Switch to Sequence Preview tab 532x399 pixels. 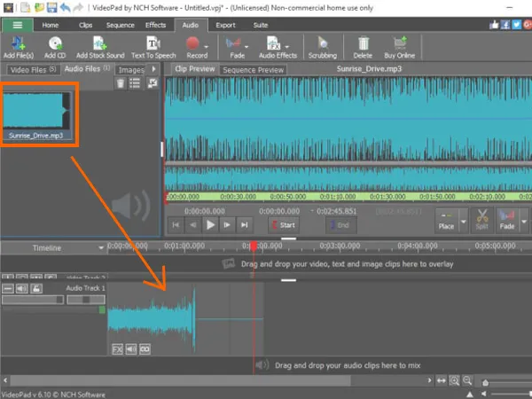click(253, 70)
